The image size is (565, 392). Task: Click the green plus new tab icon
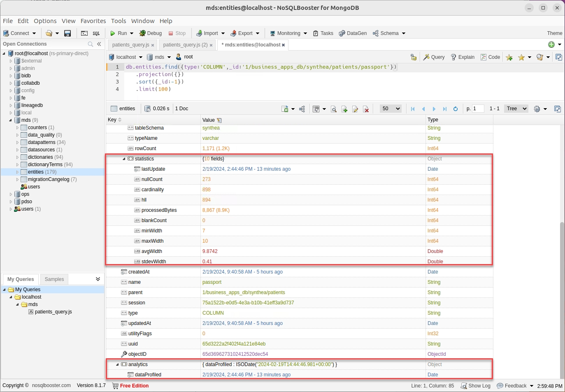(551, 44)
